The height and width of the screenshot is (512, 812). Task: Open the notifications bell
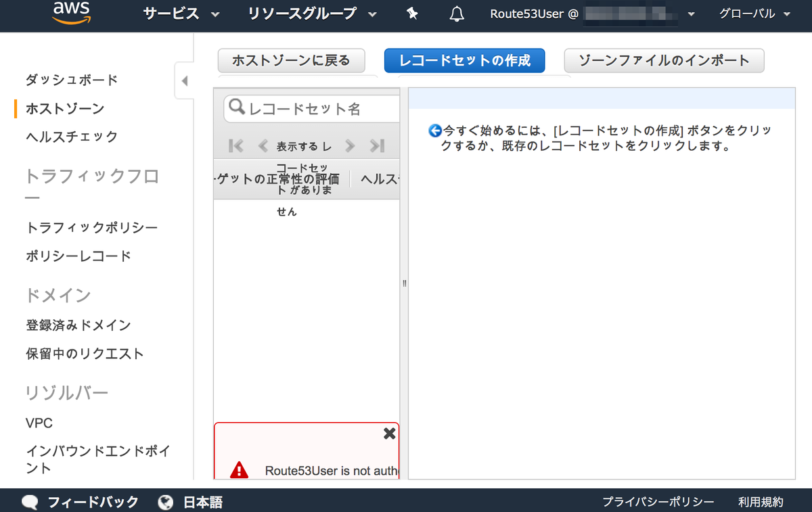point(457,14)
